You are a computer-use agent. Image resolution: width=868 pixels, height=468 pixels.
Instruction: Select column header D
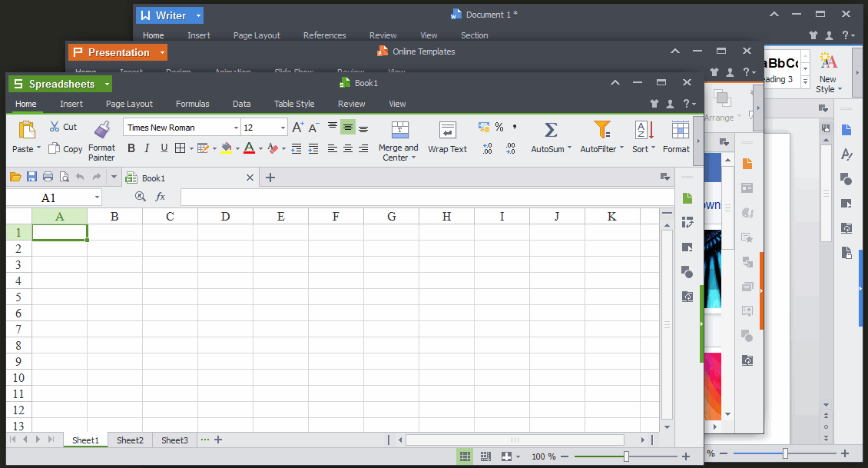[x=225, y=217]
